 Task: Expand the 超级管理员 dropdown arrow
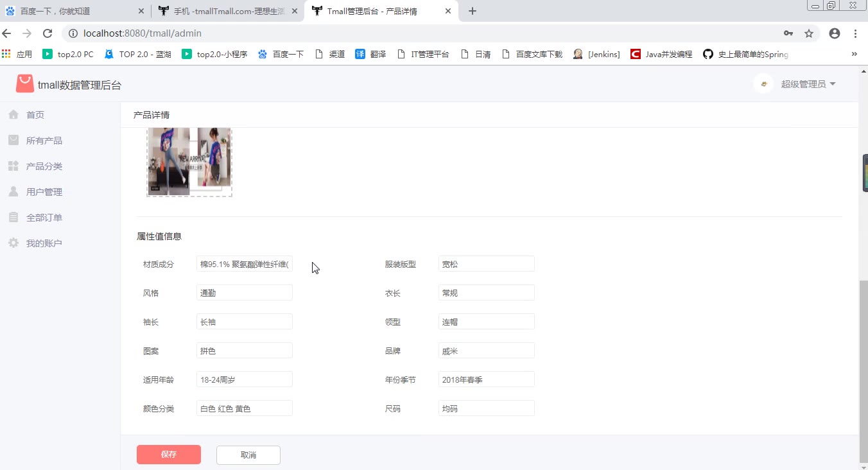[x=833, y=84]
